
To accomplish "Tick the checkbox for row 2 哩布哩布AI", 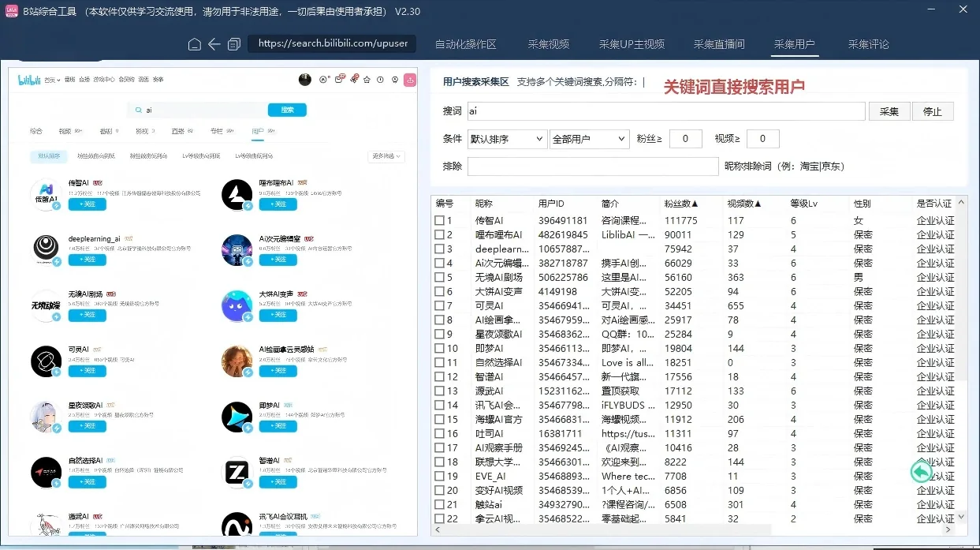I will tap(439, 235).
